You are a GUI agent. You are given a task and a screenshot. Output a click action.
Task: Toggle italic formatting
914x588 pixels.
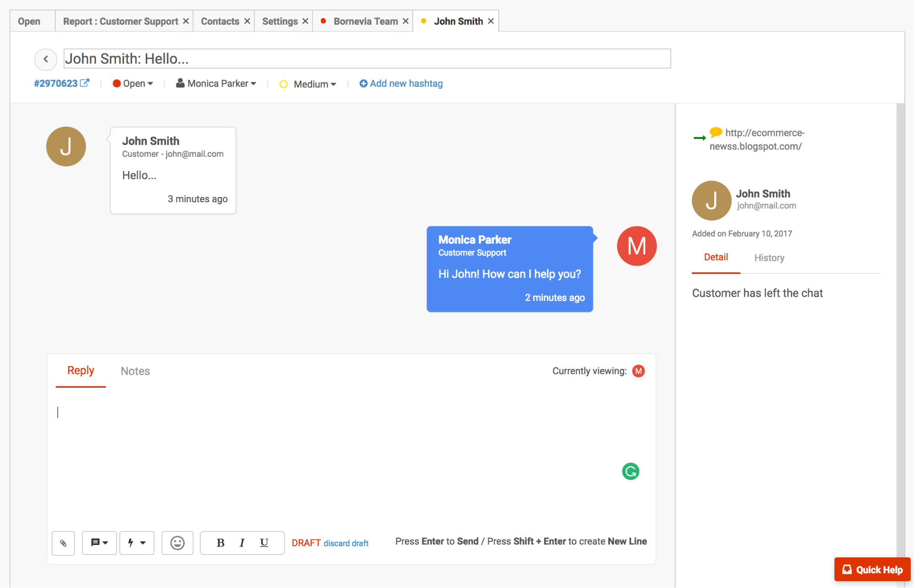coord(242,543)
